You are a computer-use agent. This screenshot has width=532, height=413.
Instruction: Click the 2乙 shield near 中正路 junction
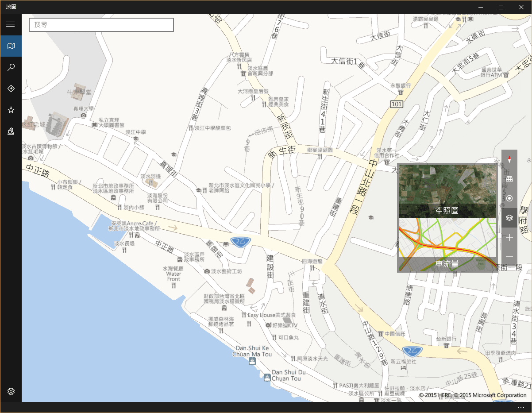click(x=241, y=242)
